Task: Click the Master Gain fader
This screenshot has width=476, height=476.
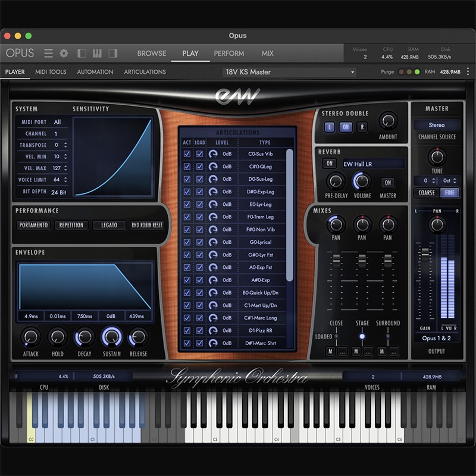Action: click(x=425, y=255)
